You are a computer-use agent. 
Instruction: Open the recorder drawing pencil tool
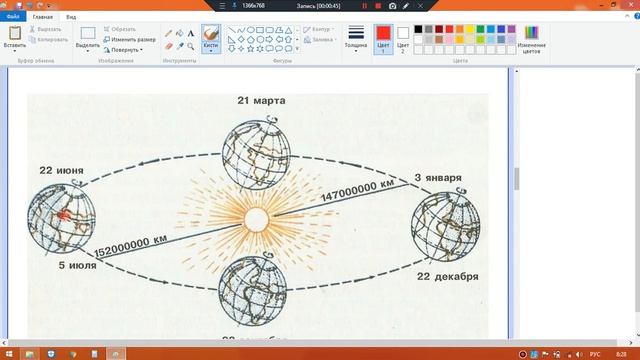(x=406, y=6)
